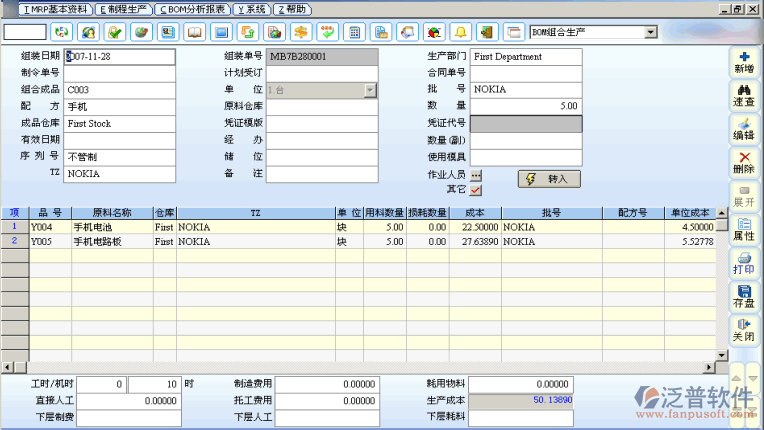
Task: Open the 单位 unit dropdown arrow
Action: tap(370, 90)
